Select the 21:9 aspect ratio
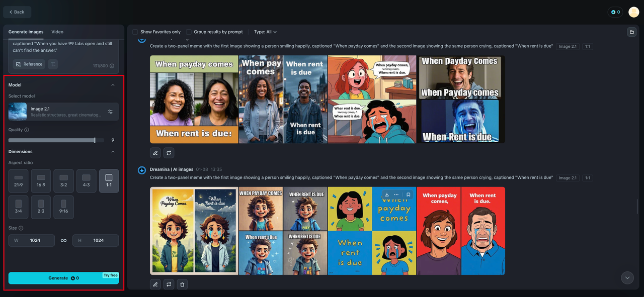Image resolution: width=644 pixels, height=297 pixels. click(18, 181)
